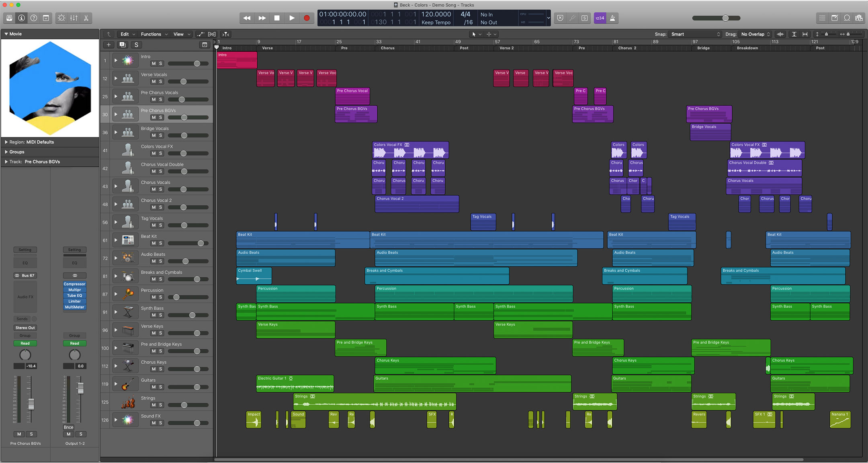Start playback with the Play button

[x=292, y=18]
